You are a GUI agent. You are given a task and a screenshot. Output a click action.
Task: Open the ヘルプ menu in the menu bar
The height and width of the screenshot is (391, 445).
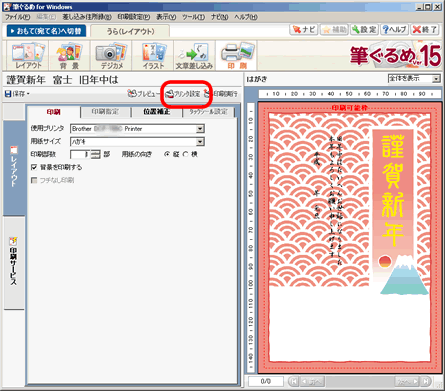[x=246, y=17]
